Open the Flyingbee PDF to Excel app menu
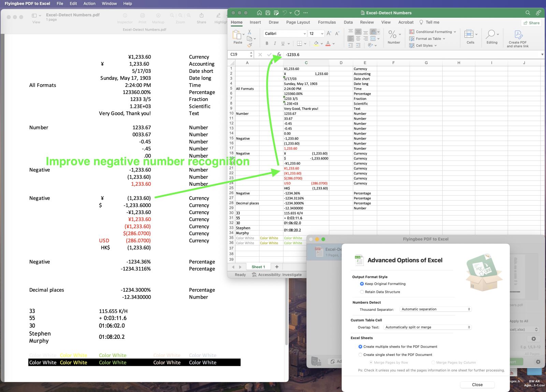 coord(27,3)
